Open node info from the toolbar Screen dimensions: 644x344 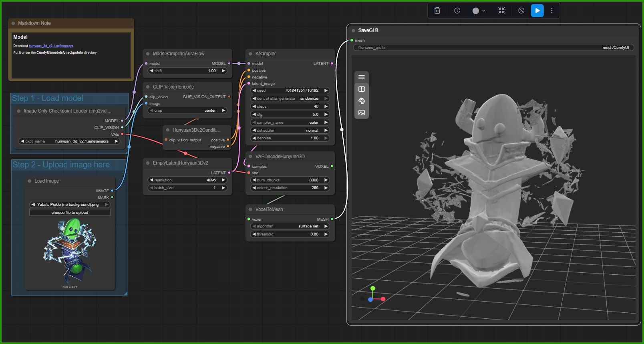click(457, 11)
